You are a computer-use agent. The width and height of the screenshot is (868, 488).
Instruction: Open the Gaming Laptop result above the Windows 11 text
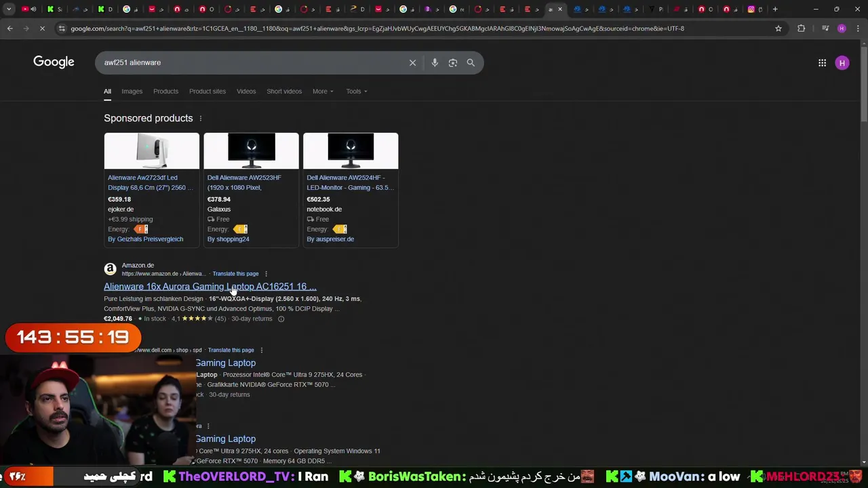click(226, 439)
